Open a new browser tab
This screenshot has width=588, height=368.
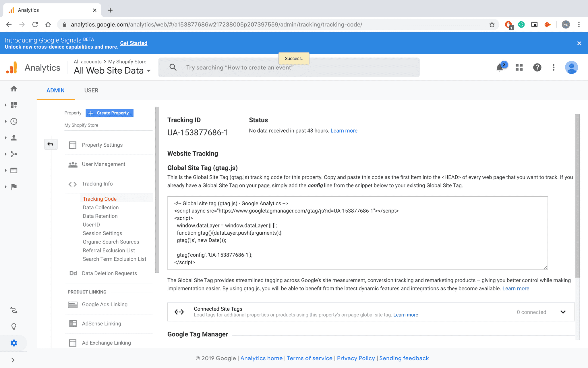tap(110, 10)
